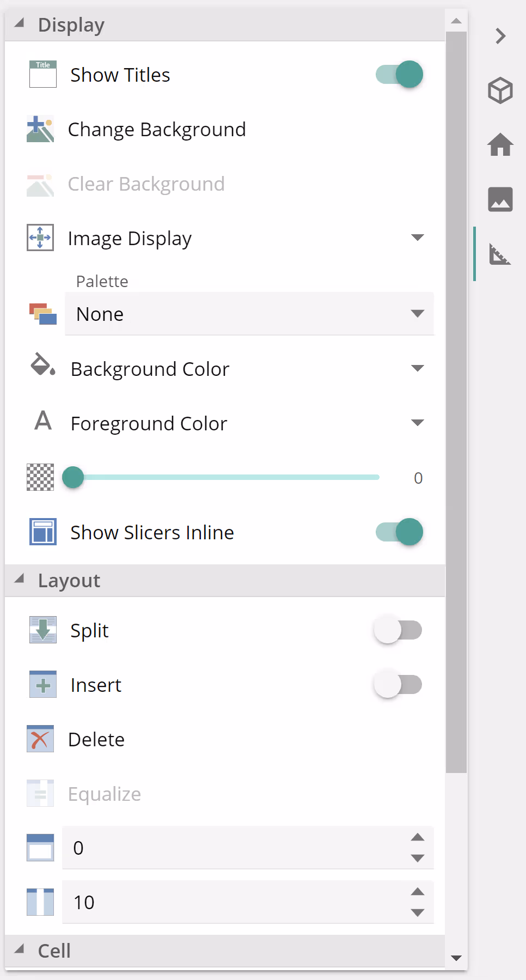526x980 pixels.
Task: Open the Palette dropdown showing None
Action: click(249, 314)
